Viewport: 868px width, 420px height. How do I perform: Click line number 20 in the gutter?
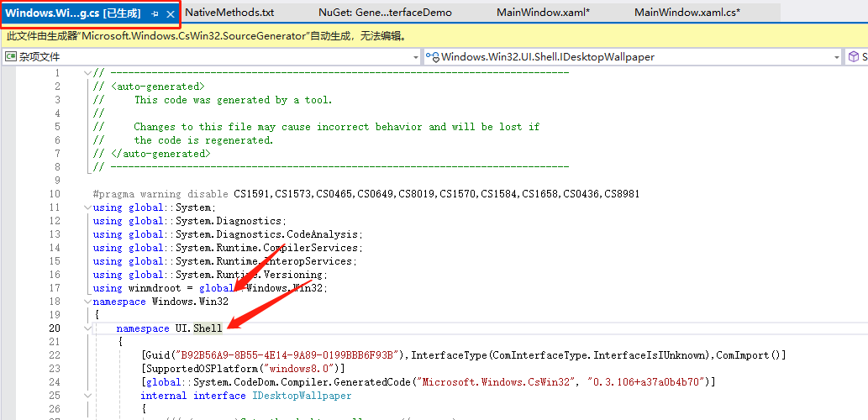[55, 328]
